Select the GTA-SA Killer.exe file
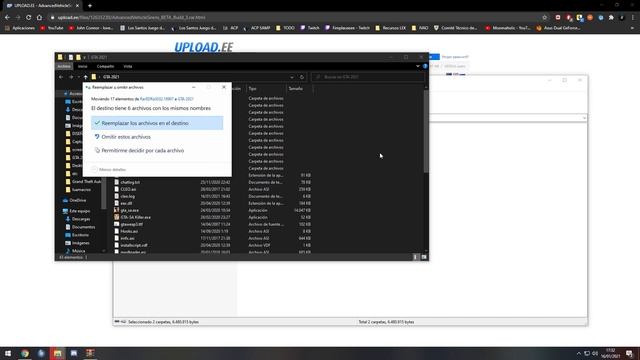 (136, 217)
